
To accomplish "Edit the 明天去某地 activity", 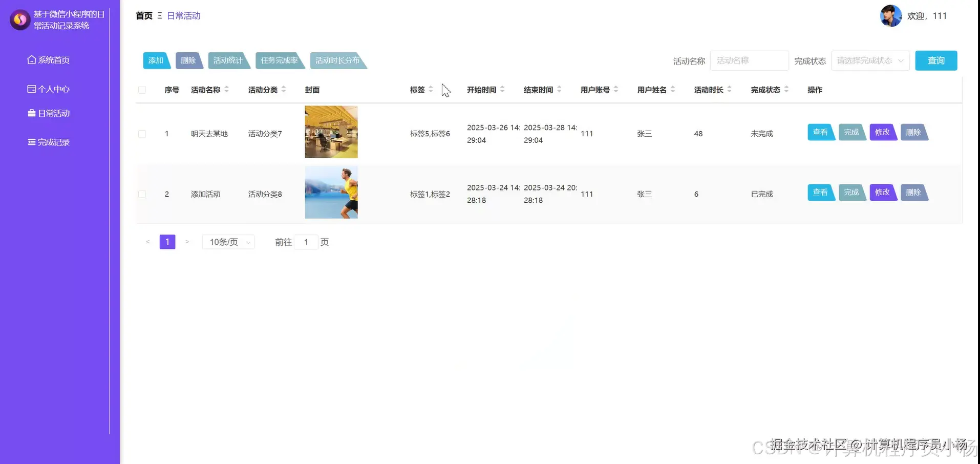I will [x=883, y=132].
